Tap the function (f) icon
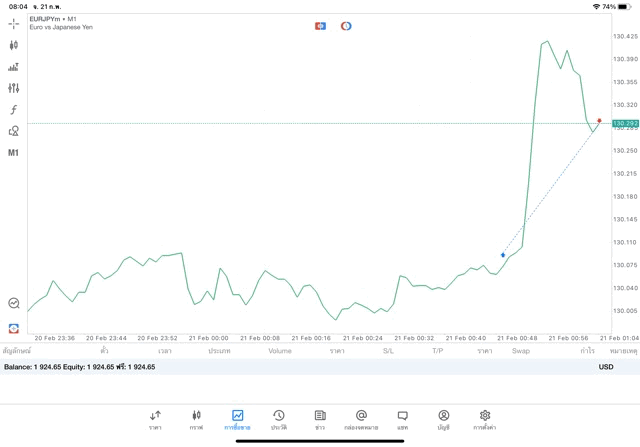 click(13, 110)
